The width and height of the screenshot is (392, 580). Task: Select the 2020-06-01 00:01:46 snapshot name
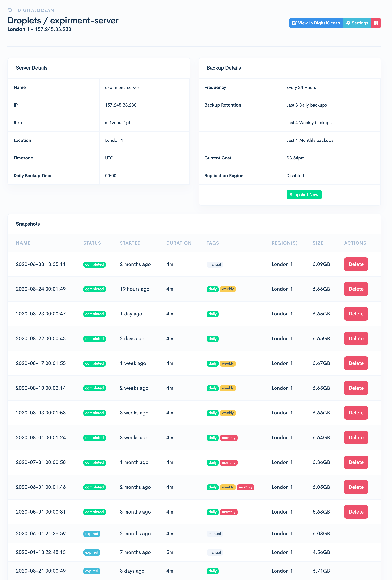pyautogui.click(x=41, y=487)
